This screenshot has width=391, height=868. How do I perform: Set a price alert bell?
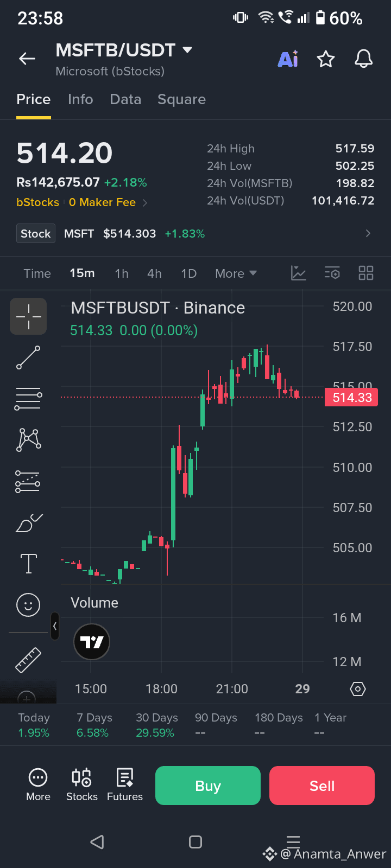click(x=364, y=59)
